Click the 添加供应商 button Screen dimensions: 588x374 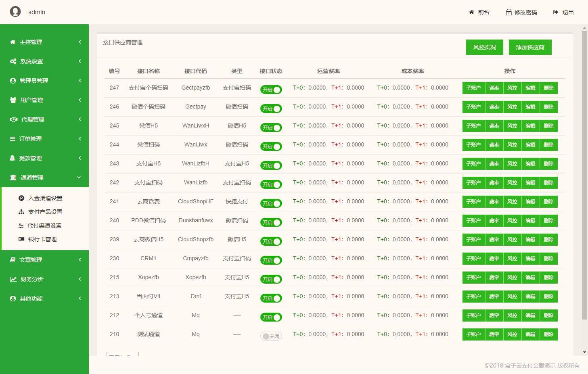(x=530, y=47)
